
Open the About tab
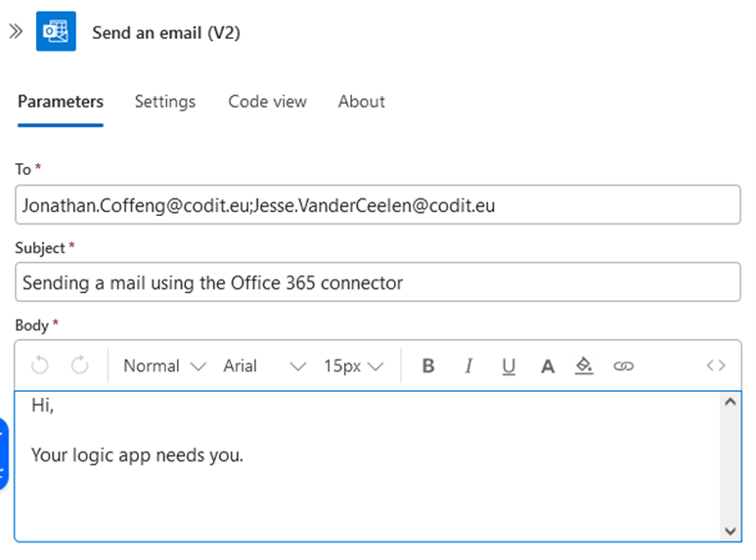pyautogui.click(x=361, y=102)
